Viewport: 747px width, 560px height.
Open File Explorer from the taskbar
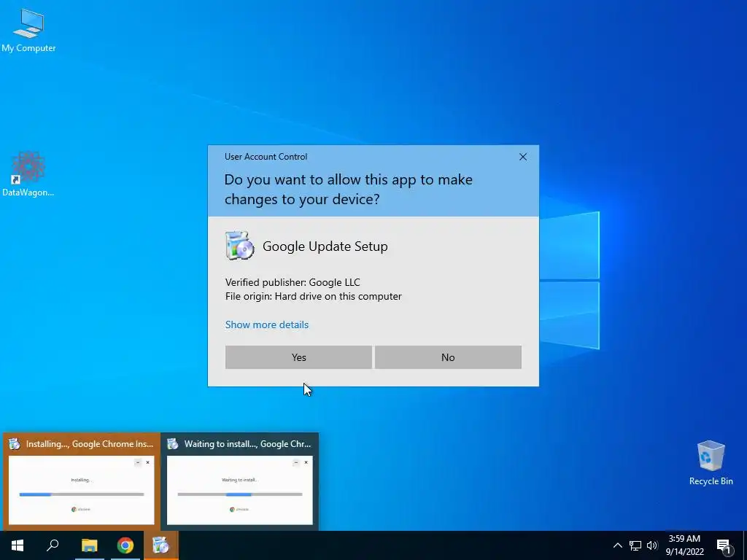click(89, 545)
